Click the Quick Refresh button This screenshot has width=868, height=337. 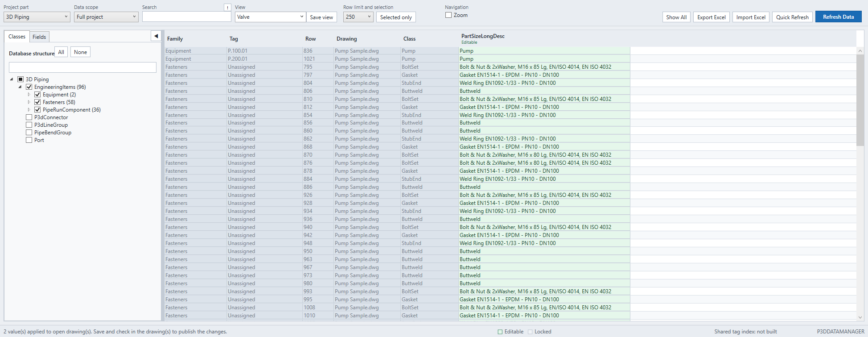[792, 17]
